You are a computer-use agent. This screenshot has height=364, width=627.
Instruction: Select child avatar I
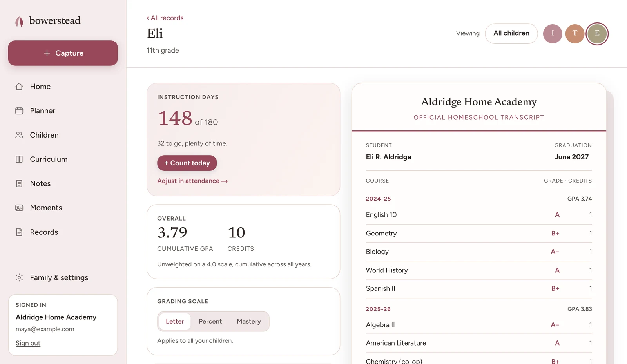tap(553, 34)
